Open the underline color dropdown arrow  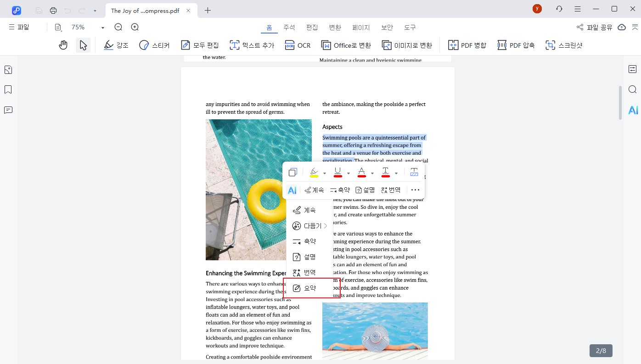point(349,173)
